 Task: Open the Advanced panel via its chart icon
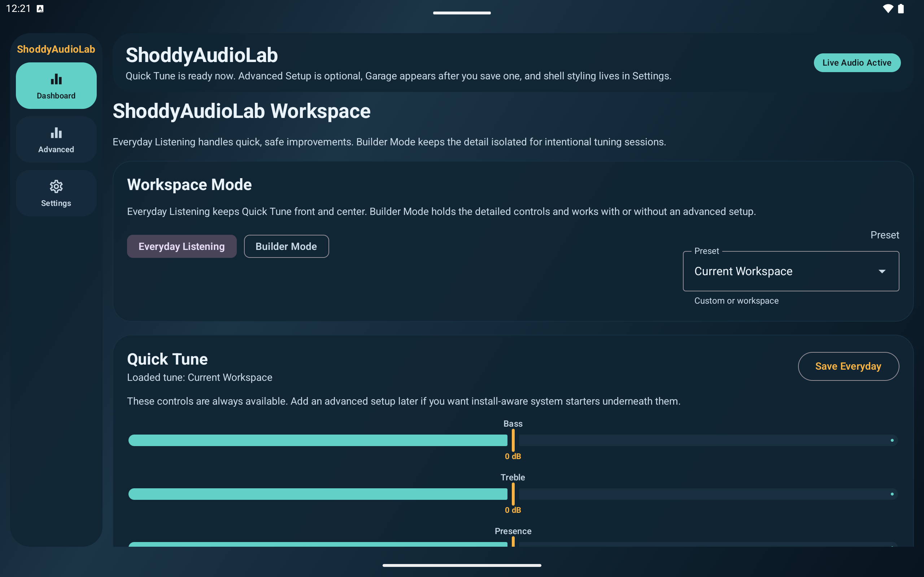tap(56, 133)
